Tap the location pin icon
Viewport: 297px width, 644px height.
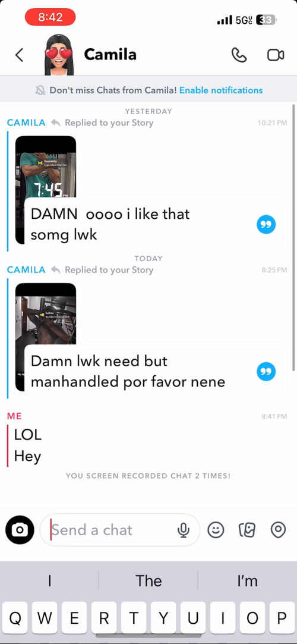pos(278,530)
